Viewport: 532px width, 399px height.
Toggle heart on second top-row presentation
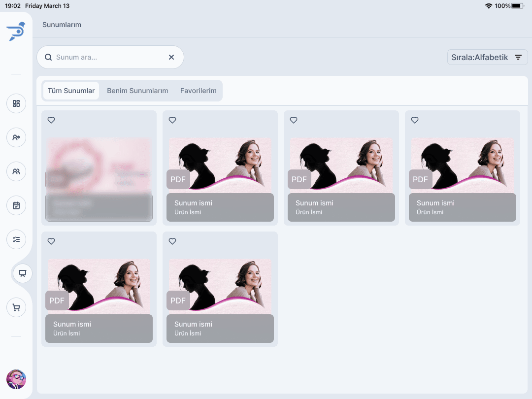coord(172,120)
